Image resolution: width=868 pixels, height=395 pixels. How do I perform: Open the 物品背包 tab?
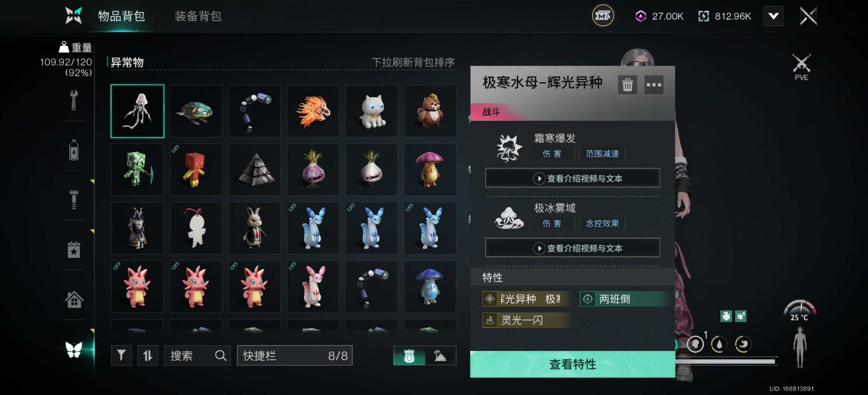click(121, 16)
